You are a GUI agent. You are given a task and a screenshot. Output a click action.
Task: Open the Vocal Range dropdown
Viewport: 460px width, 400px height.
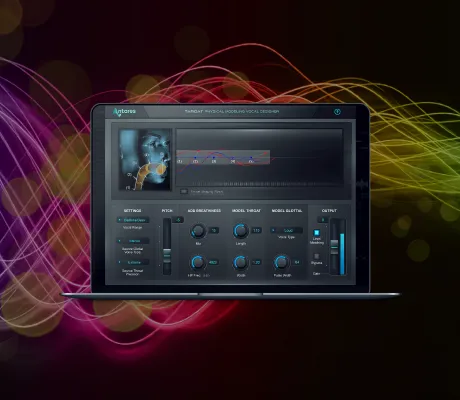point(133,220)
